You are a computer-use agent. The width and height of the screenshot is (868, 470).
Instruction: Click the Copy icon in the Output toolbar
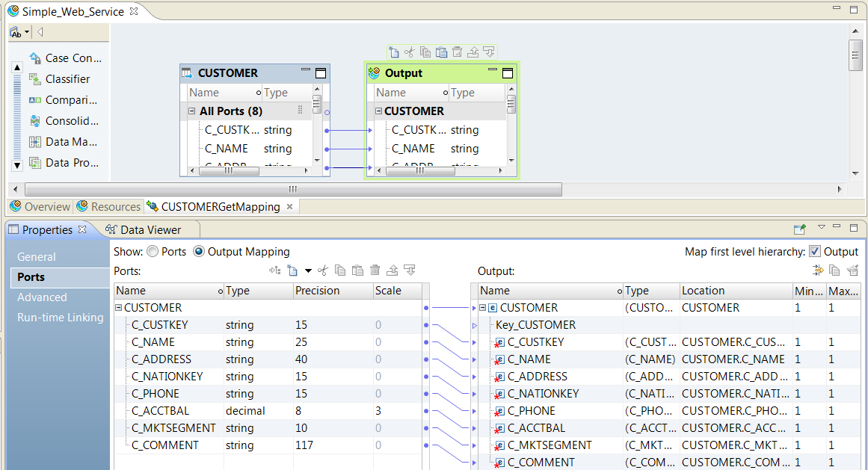pos(835,270)
